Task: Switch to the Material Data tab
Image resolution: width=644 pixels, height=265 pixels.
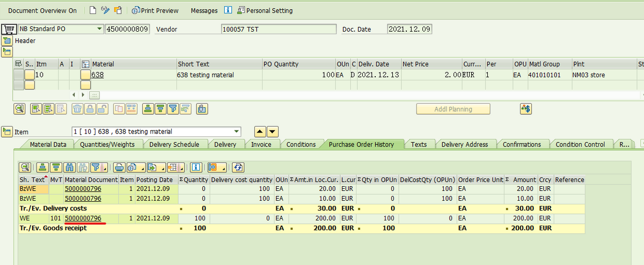Action: [x=48, y=144]
